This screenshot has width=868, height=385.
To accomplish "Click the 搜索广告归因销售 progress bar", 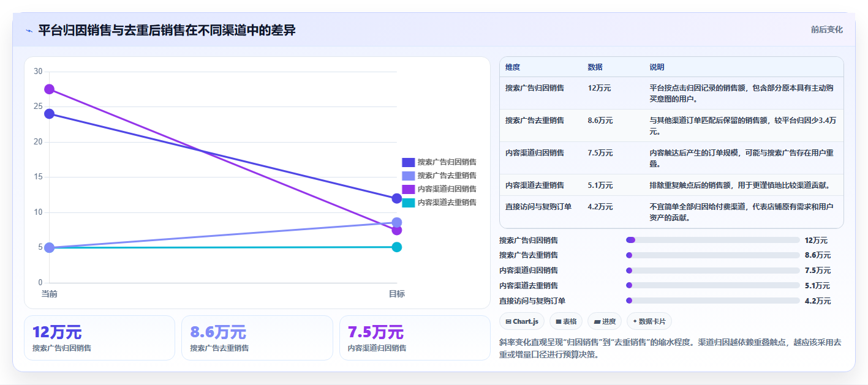I will point(713,240).
